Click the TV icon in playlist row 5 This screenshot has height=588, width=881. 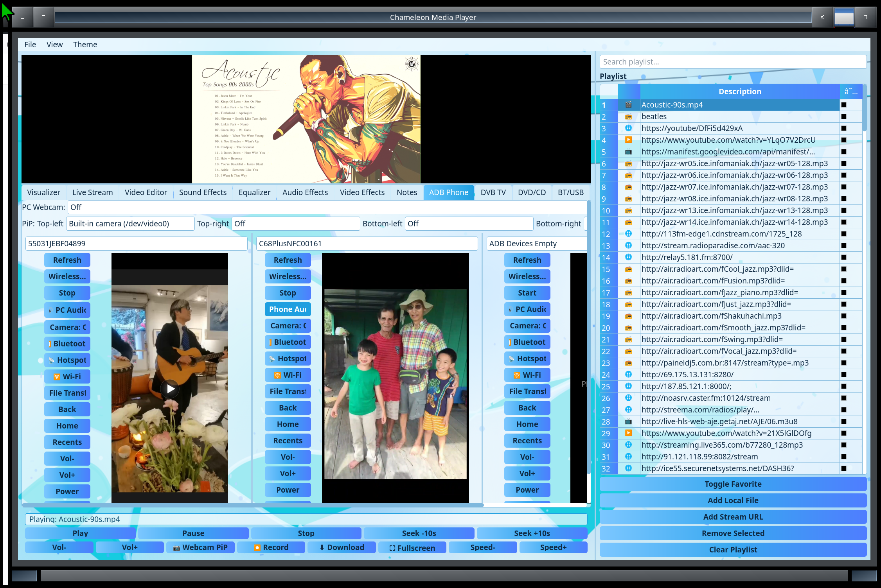coord(629,152)
